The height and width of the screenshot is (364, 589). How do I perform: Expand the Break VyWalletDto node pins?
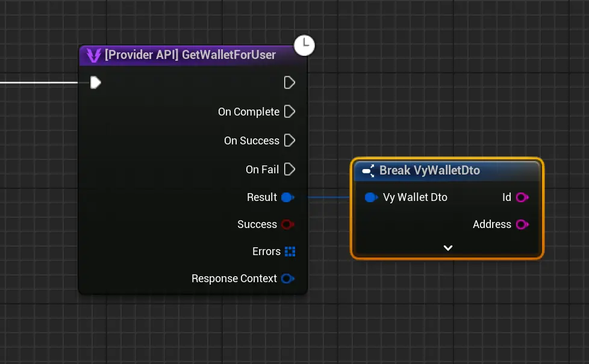[447, 248]
